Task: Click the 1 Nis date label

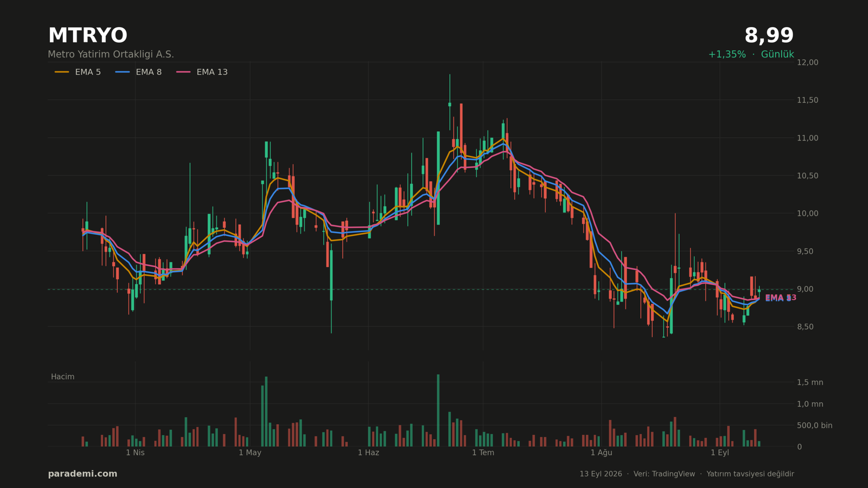Action: pos(135,453)
